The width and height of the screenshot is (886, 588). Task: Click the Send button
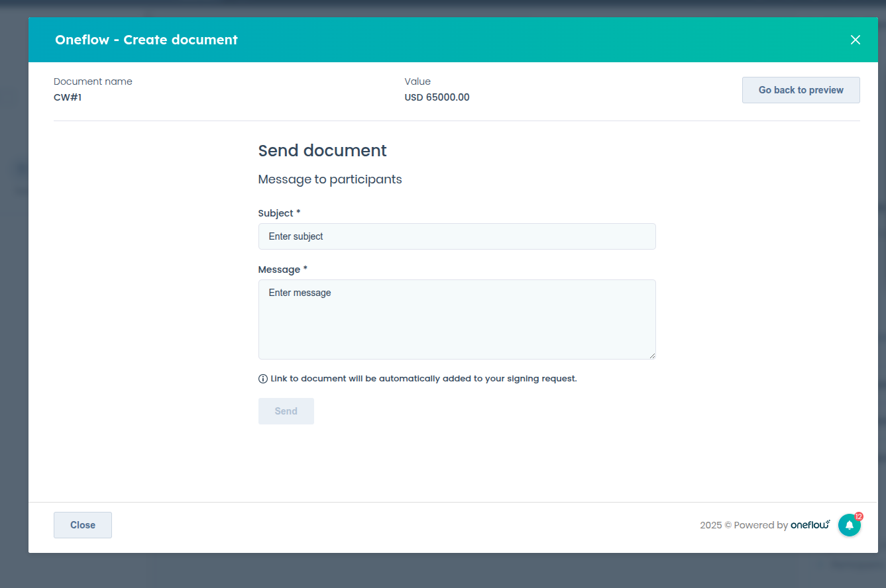[x=286, y=411]
